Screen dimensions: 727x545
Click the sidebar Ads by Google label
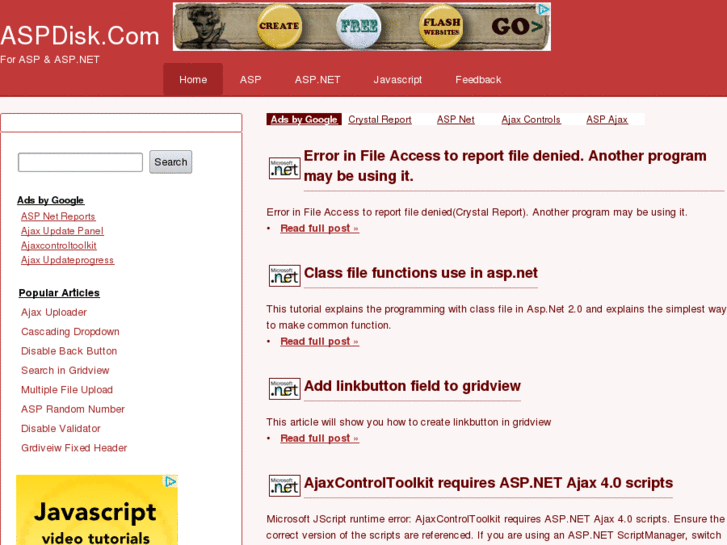[x=51, y=200]
